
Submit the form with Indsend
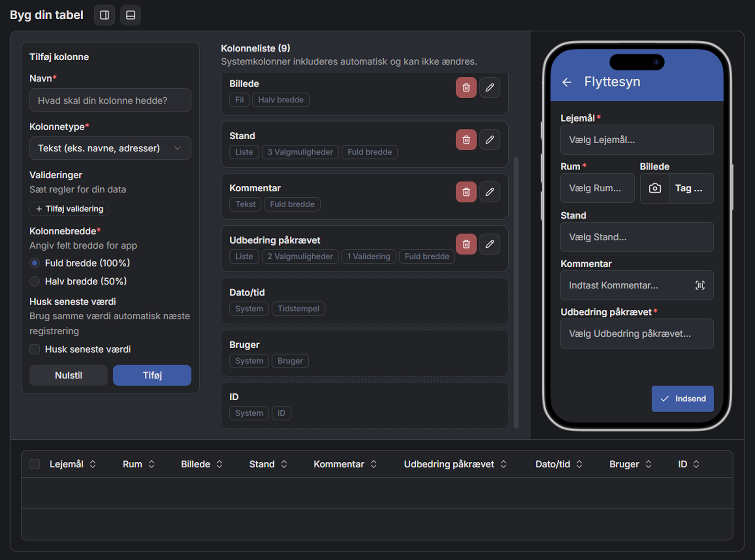click(x=682, y=399)
